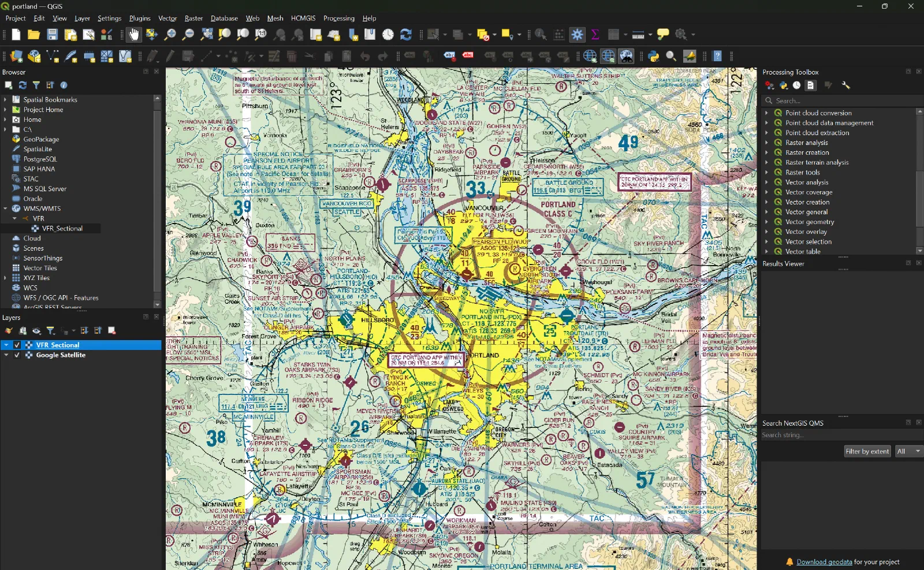
Task: Open Processing Toolbox history clock icon
Action: click(x=797, y=85)
